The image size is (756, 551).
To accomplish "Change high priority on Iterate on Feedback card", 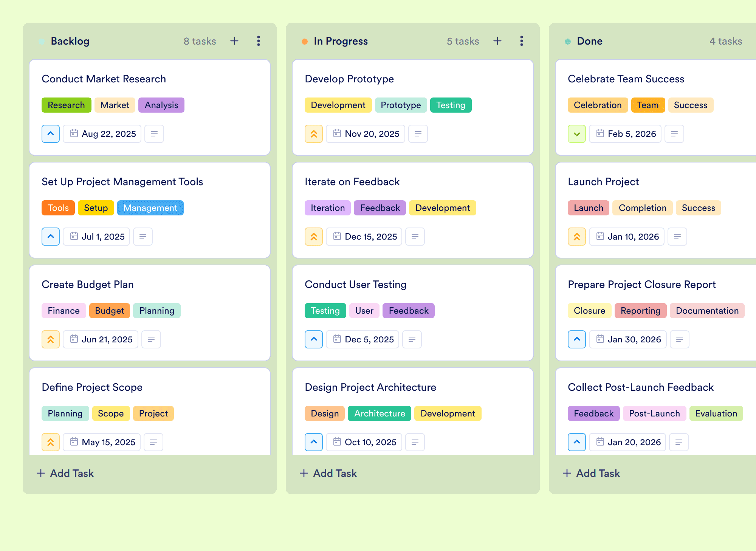I will tap(314, 237).
